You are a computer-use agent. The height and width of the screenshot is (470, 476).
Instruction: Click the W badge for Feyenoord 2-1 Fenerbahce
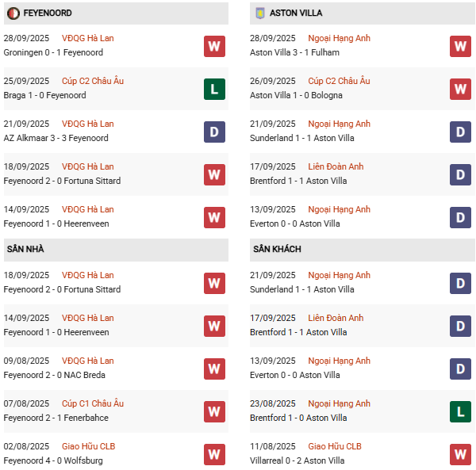coord(214,411)
